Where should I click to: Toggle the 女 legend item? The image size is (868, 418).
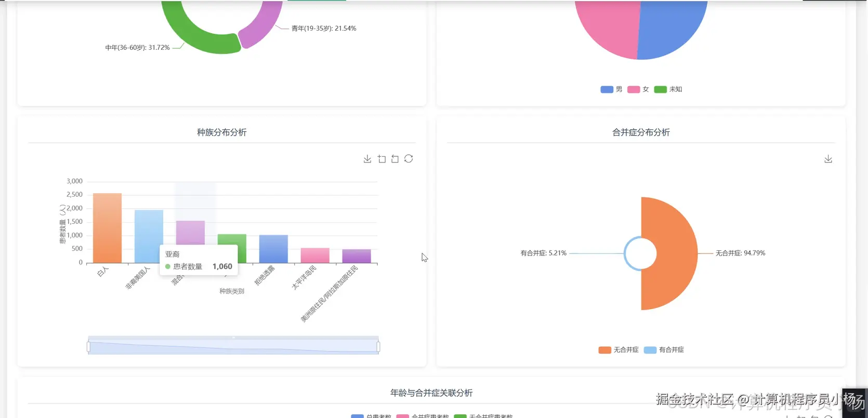pyautogui.click(x=638, y=89)
